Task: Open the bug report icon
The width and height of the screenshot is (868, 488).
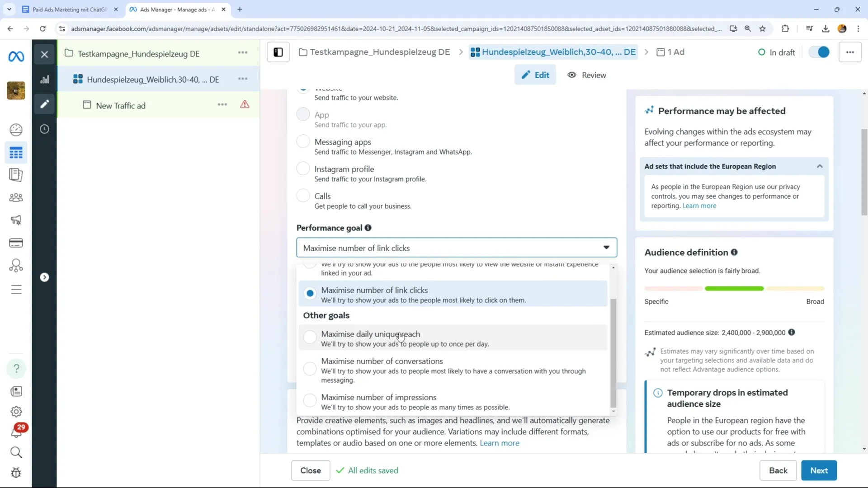Action: click(16, 473)
